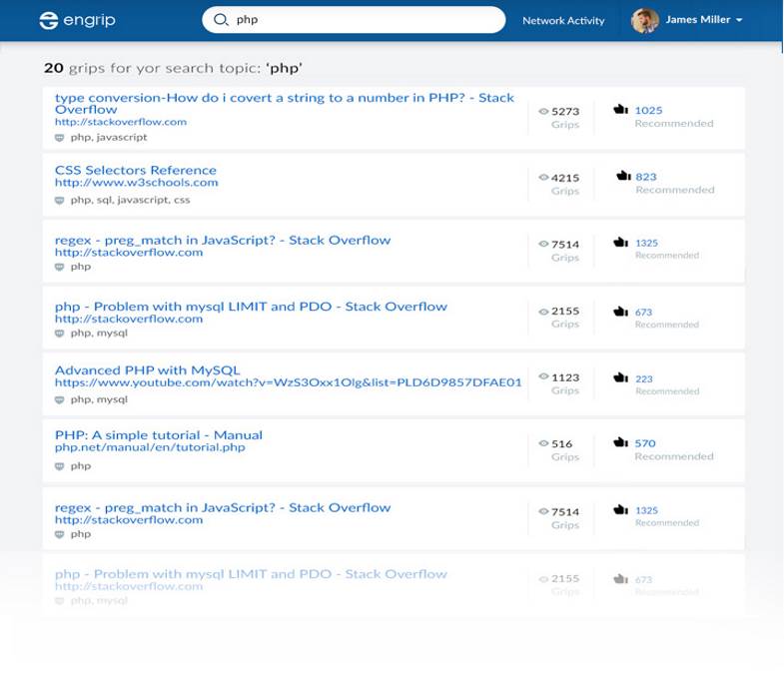Screen dimensions: 784x699
Task: Open the php.net/manual/en/tutorial.php URL
Action: (x=150, y=447)
